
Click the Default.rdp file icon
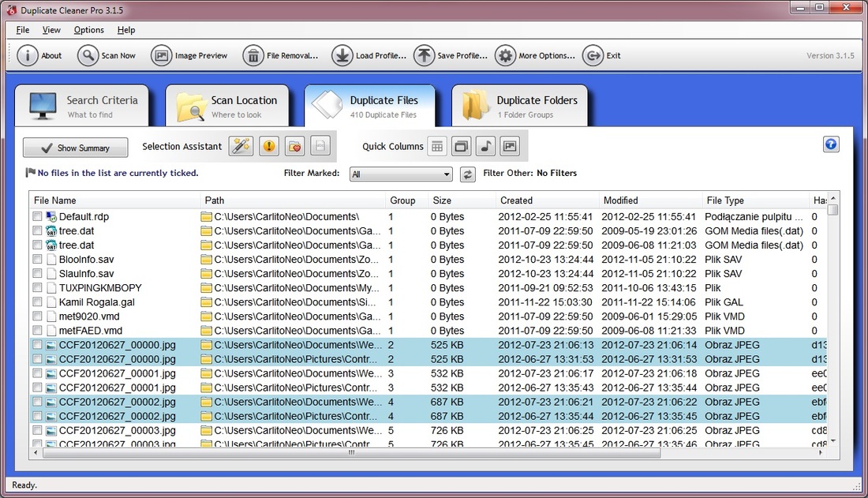[x=51, y=216]
